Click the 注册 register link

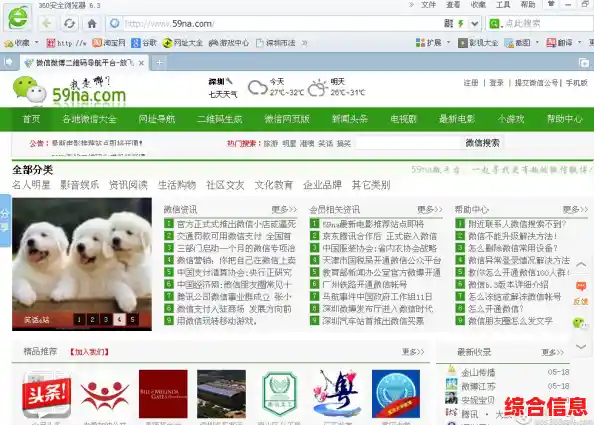471,83
